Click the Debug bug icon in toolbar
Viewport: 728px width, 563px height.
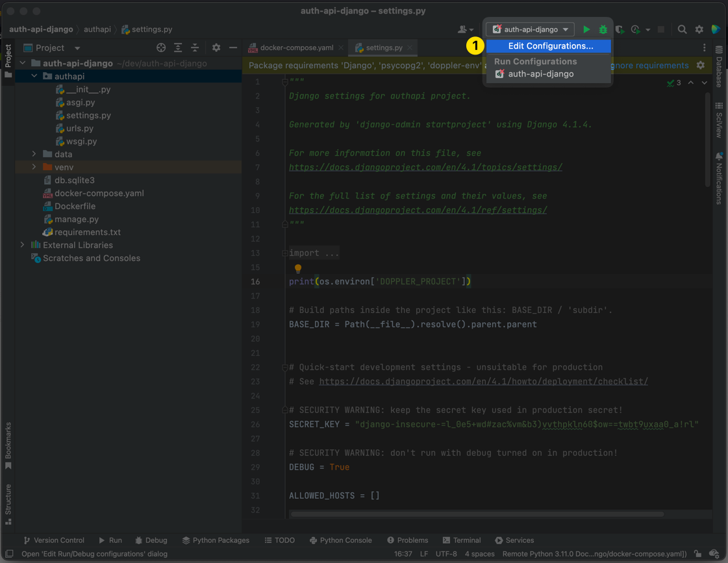coord(603,29)
